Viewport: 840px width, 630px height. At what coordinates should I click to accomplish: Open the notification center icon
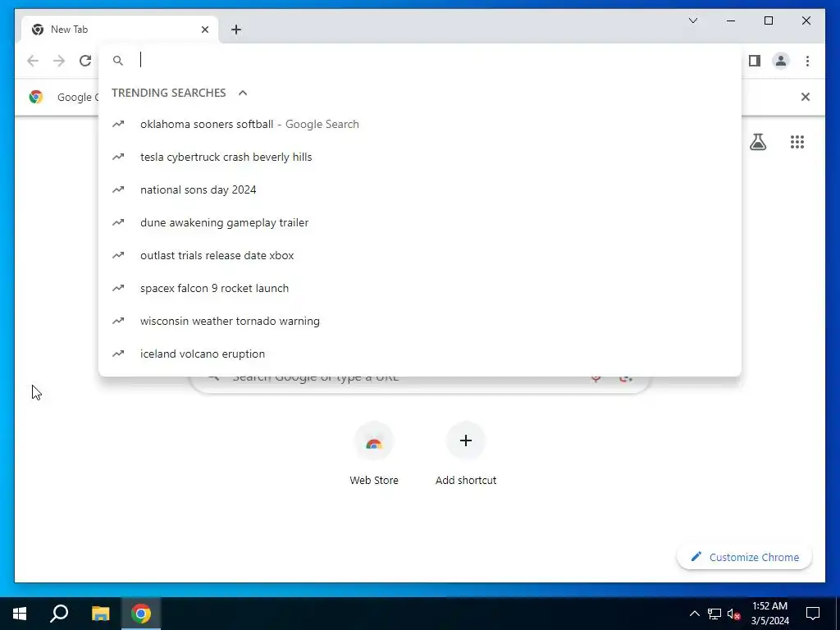813,614
